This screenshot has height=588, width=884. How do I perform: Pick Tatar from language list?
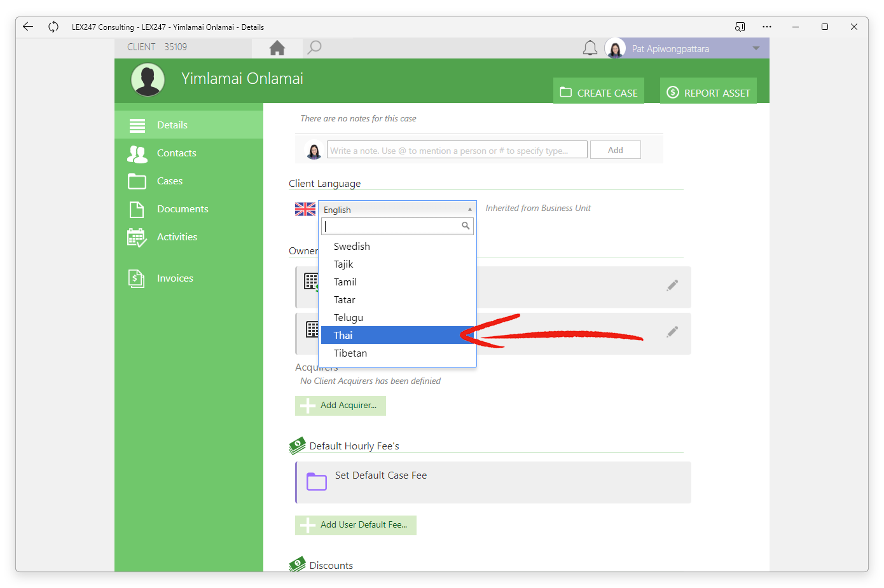coord(398,299)
